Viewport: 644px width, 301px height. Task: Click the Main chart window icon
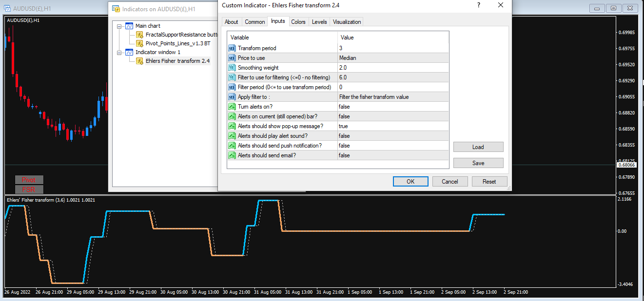(x=129, y=26)
